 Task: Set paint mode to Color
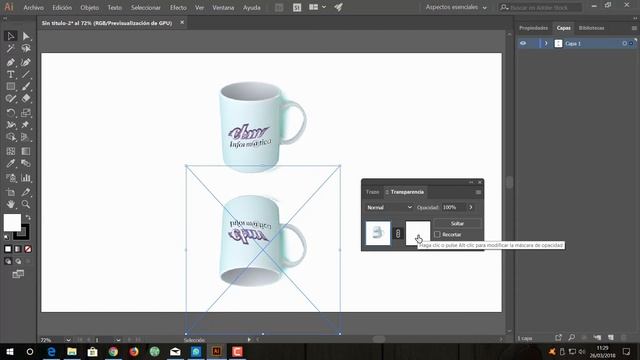click(8, 249)
